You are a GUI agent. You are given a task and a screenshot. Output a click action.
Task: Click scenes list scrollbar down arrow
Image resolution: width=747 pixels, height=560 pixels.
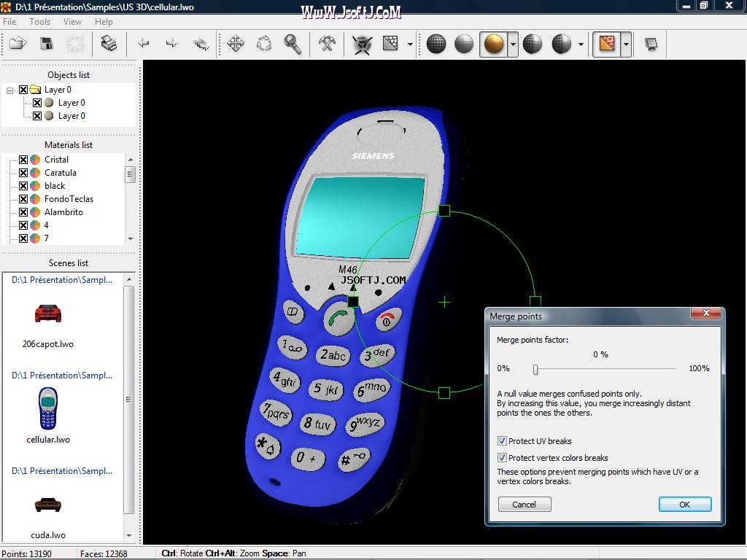click(129, 535)
